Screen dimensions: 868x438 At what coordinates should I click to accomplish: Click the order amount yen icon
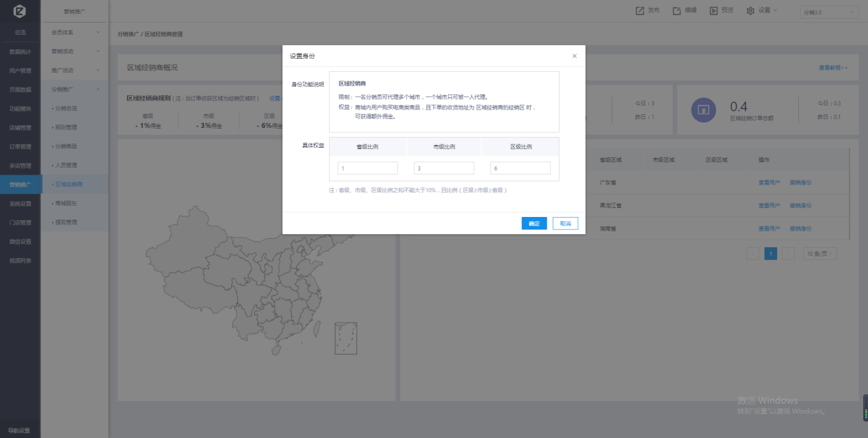click(x=703, y=109)
